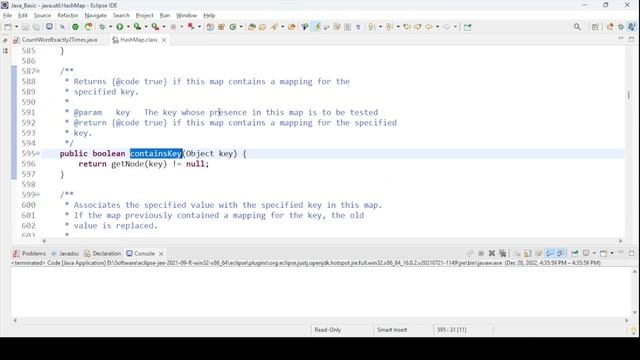Viewport: 640px width, 360px height.
Task: Toggle Show Console on Standard Out
Action: tap(549, 253)
